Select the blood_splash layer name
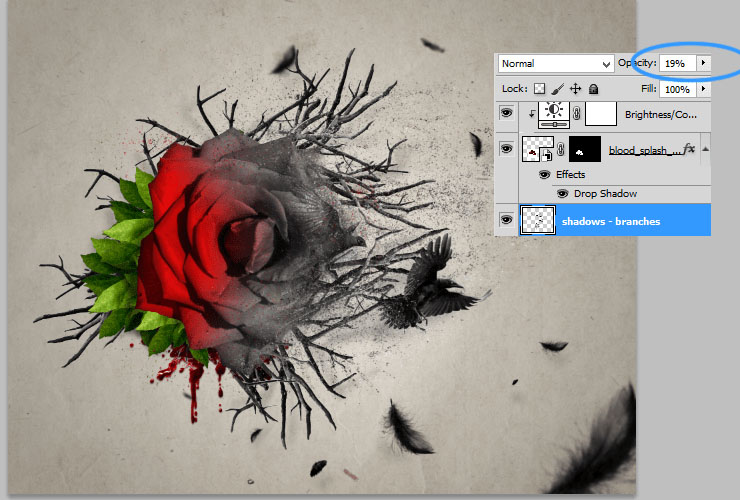Image resolution: width=740 pixels, height=500 pixels. [643, 150]
